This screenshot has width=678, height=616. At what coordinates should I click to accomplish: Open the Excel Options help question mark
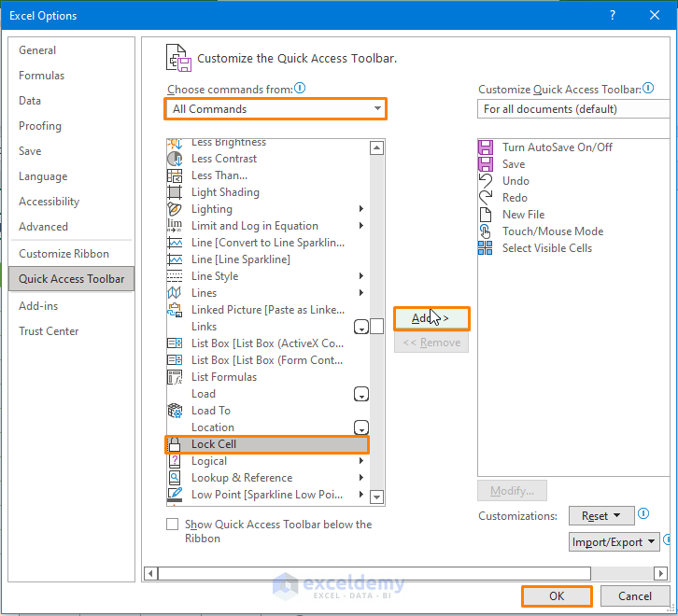613,16
